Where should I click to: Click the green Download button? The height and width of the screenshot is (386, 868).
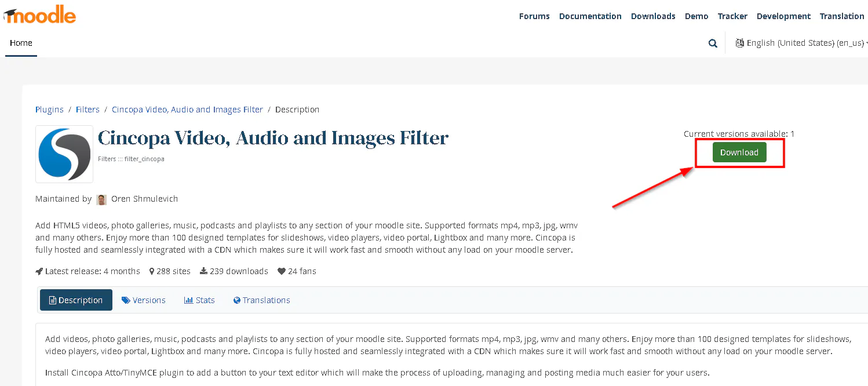[x=739, y=152]
